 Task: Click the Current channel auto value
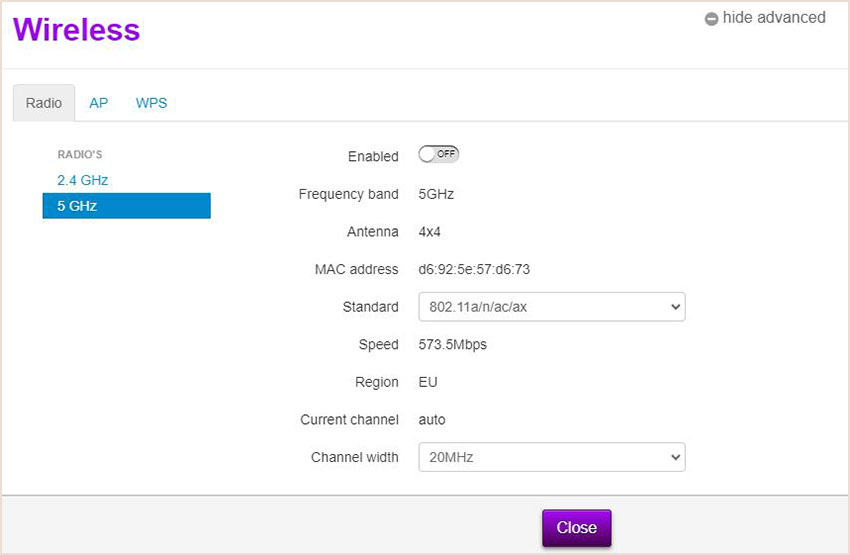click(432, 420)
